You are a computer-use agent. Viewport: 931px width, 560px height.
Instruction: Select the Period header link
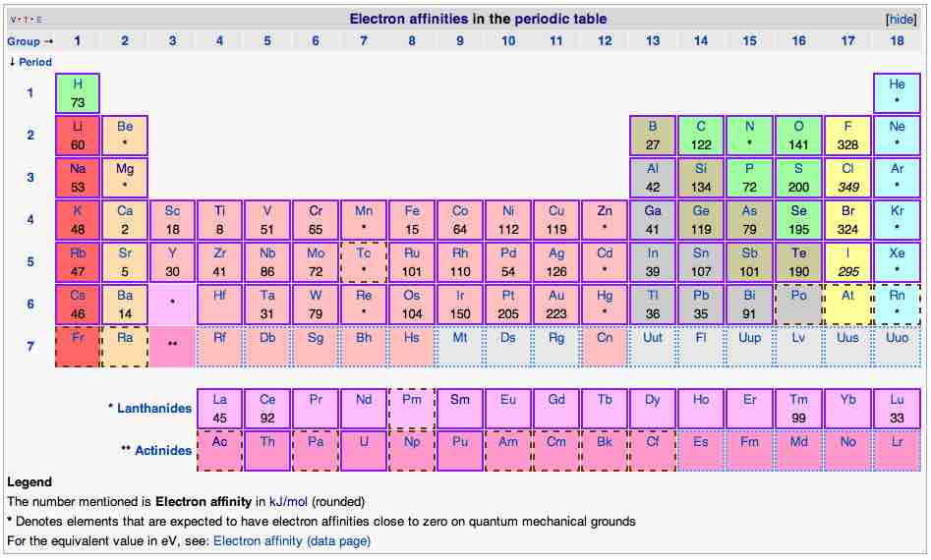[x=34, y=62]
